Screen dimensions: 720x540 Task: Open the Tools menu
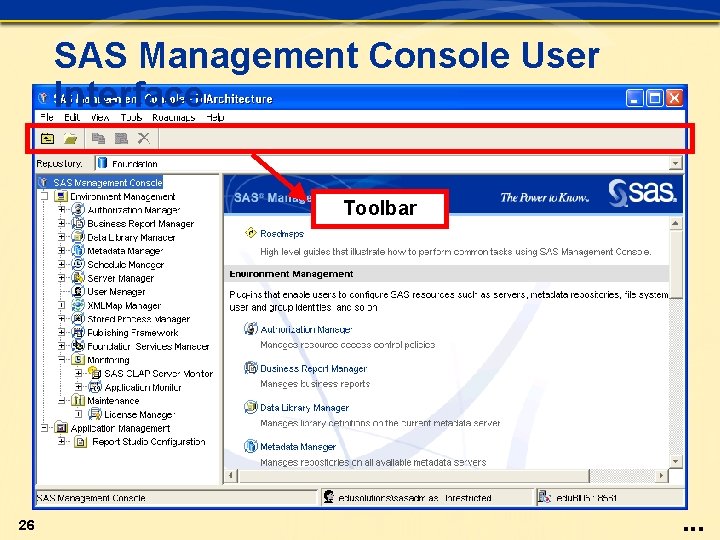[x=131, y=117]
